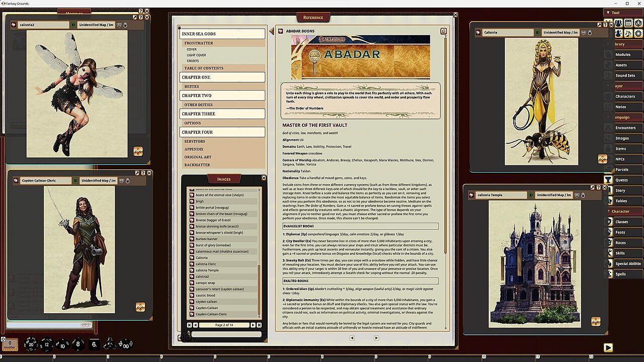Click the d6 die icon

pos(94,344)
